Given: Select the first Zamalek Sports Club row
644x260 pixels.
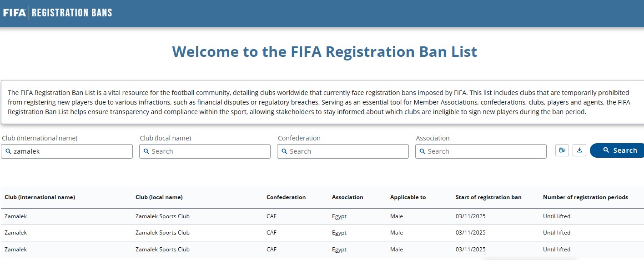Looking at the screenshot, I should point(162,216).
